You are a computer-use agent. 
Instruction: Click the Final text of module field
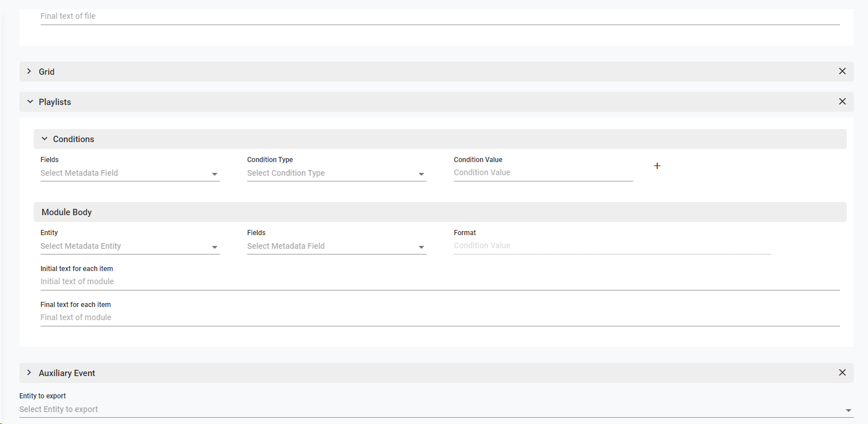point(440,318)
